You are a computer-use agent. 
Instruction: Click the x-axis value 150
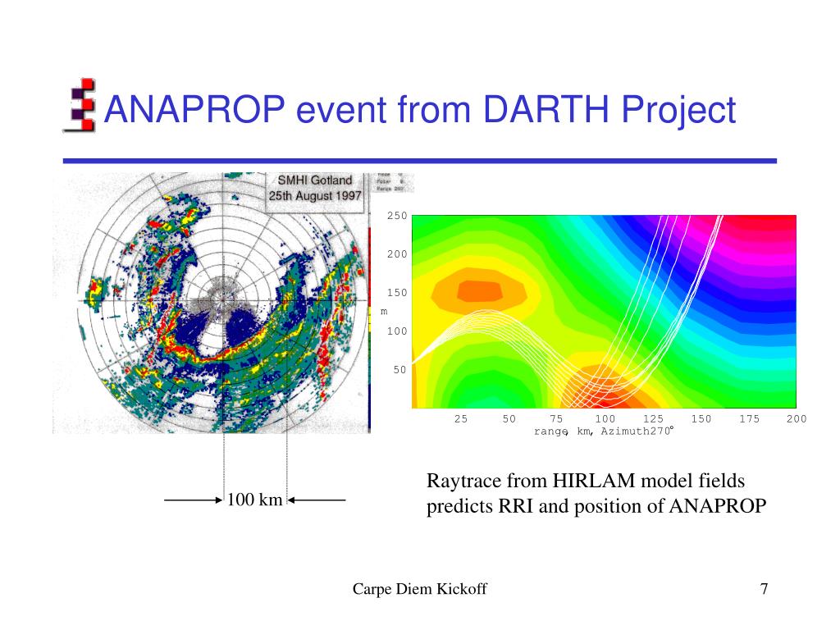(701, 419)
